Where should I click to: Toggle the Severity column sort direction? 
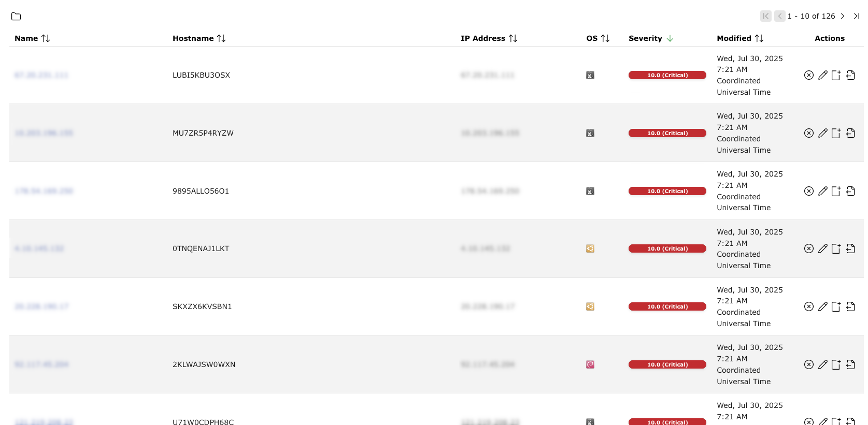(670, 38)
